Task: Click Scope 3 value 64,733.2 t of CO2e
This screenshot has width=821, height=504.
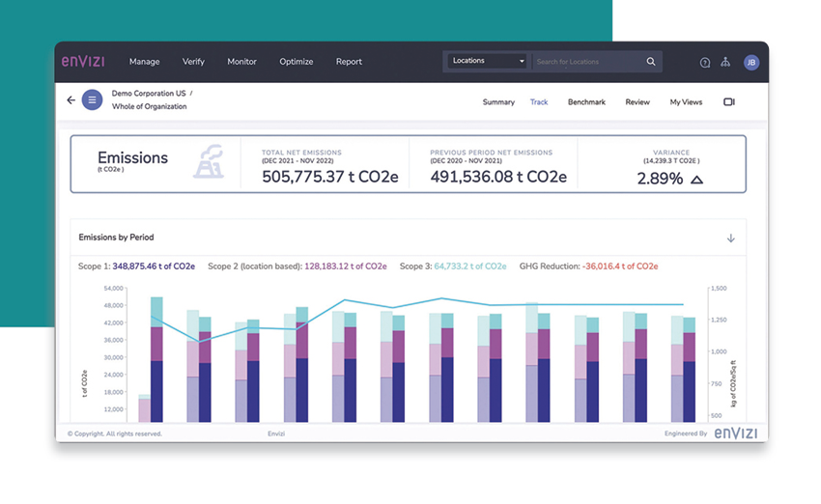Action: 470,266
